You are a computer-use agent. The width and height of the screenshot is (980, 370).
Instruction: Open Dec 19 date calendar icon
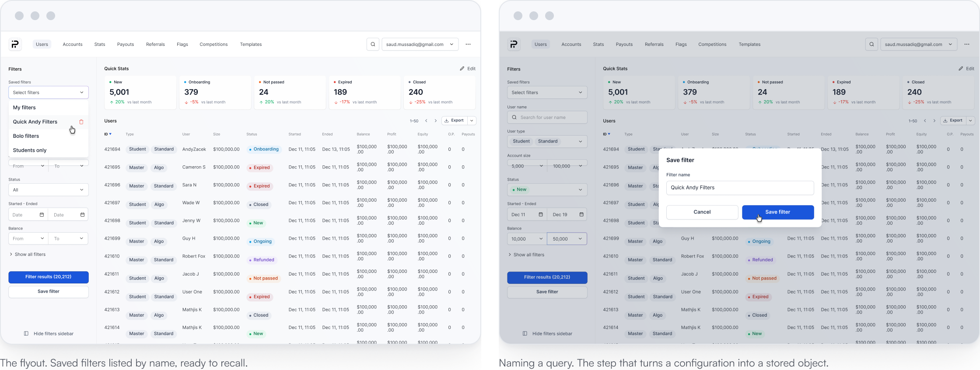coord(581,215)
